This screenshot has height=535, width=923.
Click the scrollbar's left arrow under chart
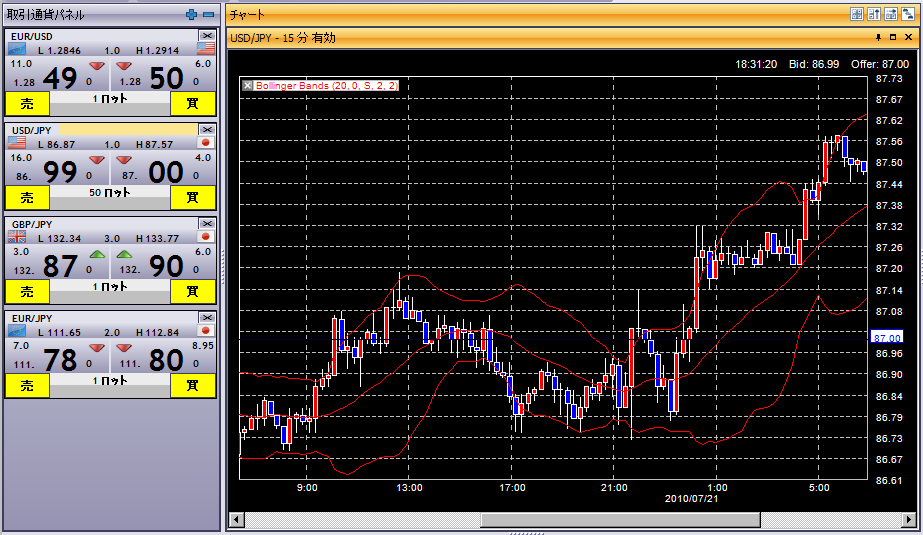click(x=236, y=520)
